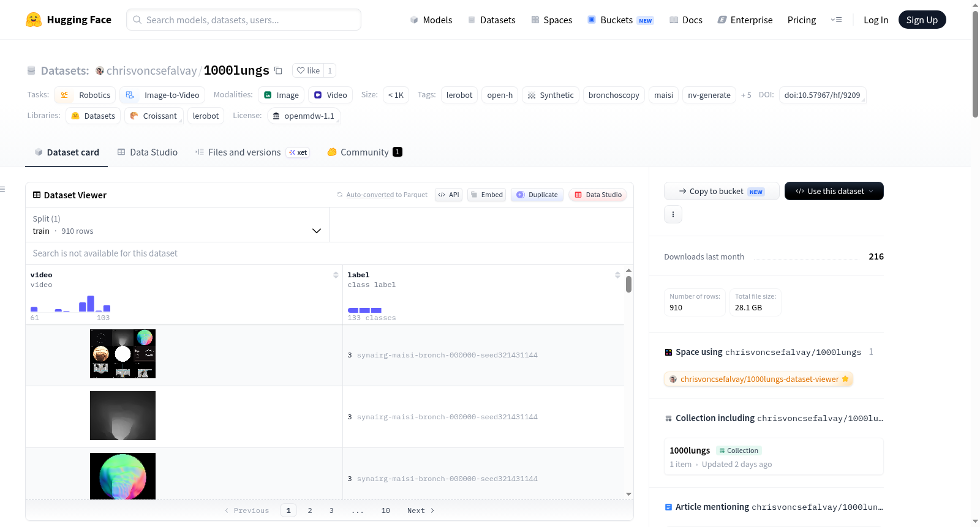Open the Pricing page

[802, 20]
